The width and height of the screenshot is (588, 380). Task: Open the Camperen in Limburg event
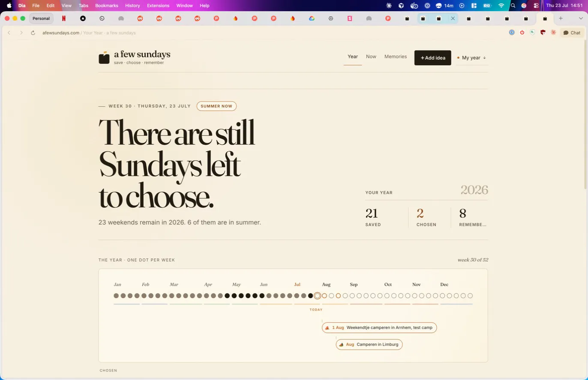(369, 344)
